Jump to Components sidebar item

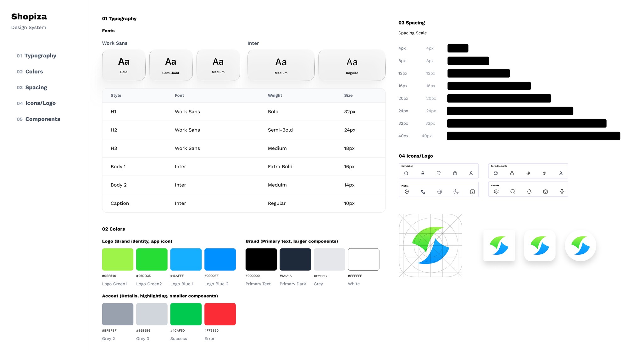point(42,119)
